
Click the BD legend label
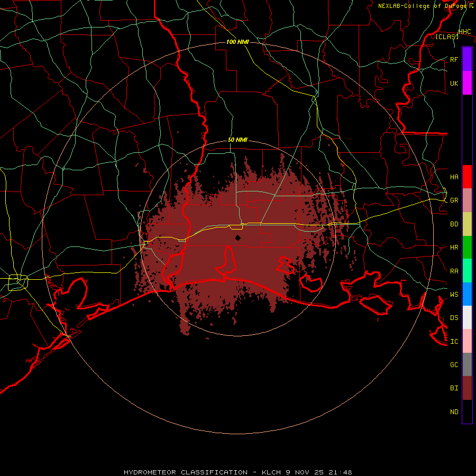(454, 224)
